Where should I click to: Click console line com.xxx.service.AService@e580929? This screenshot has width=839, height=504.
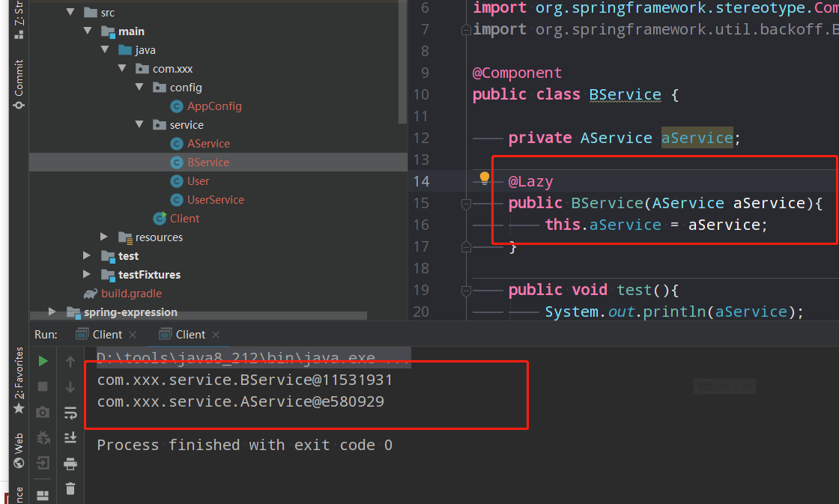[x=240, y=401]
